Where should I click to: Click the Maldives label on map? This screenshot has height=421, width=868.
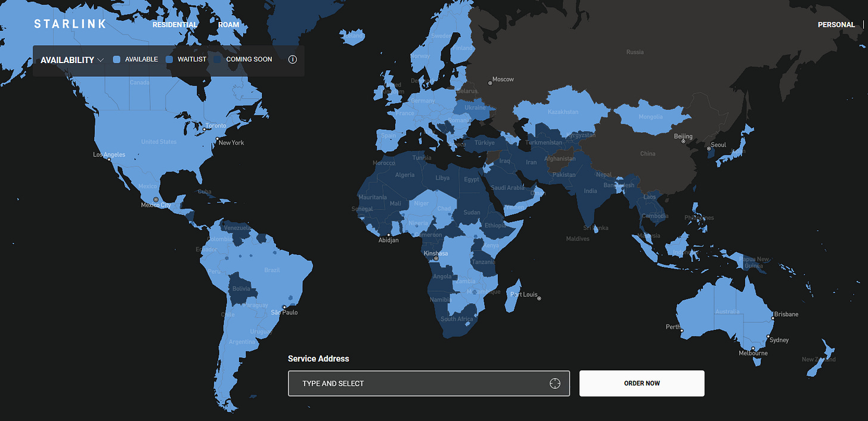point(577,239)
